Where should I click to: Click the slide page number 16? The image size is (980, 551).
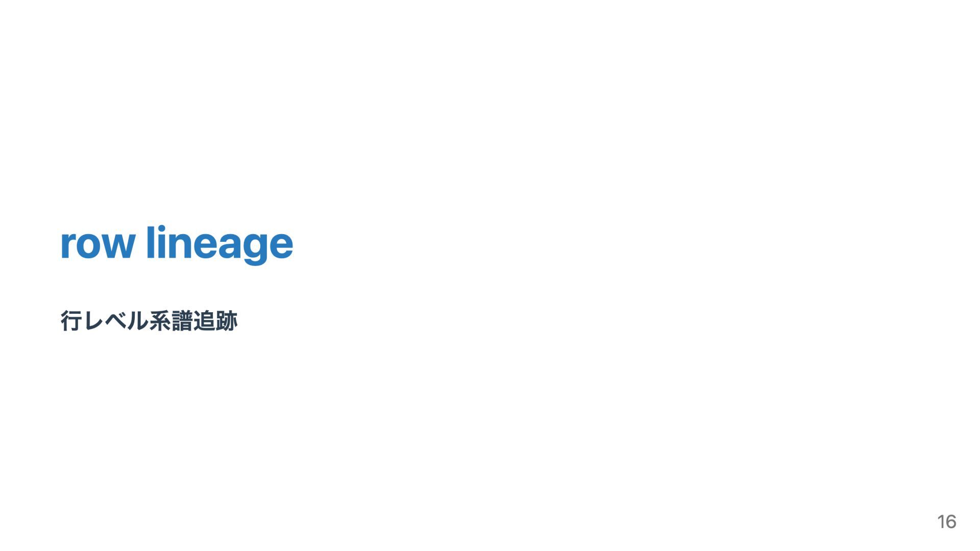pos(947,521)
